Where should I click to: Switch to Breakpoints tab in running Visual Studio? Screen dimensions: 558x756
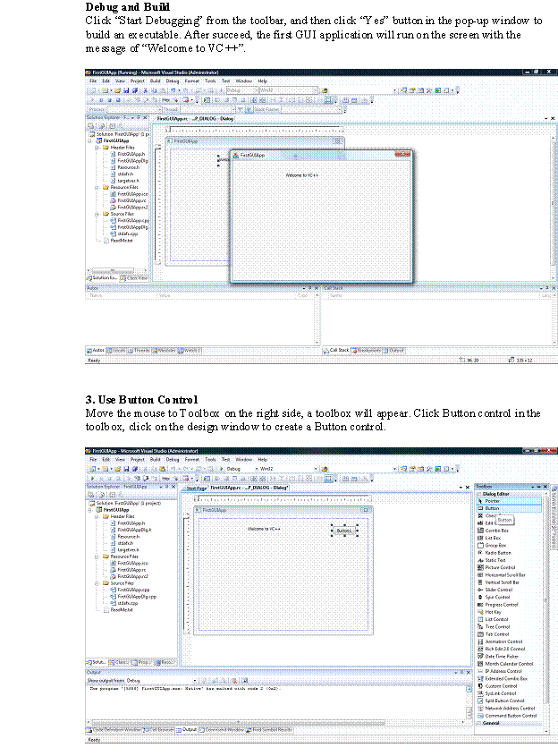tap(367, 351)
